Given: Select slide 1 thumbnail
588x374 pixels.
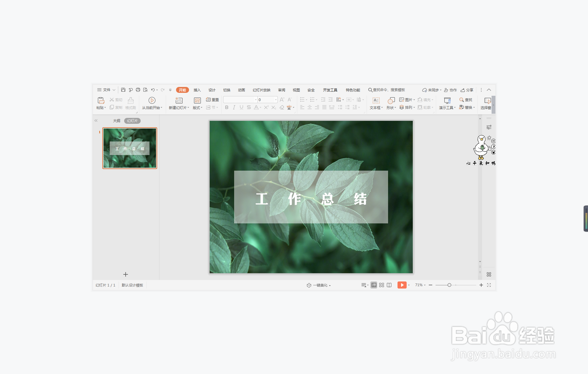Looking at the screenshot, I should (130, 148).
